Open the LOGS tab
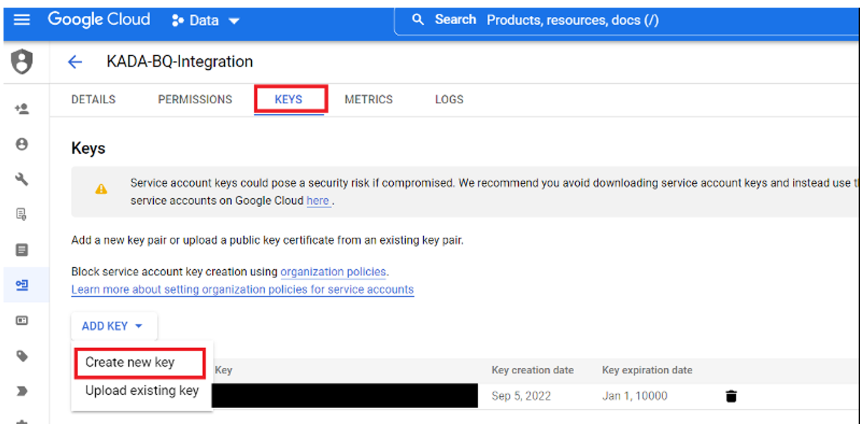This screenshot has height=424, width=868. click(x=449, y=100)
